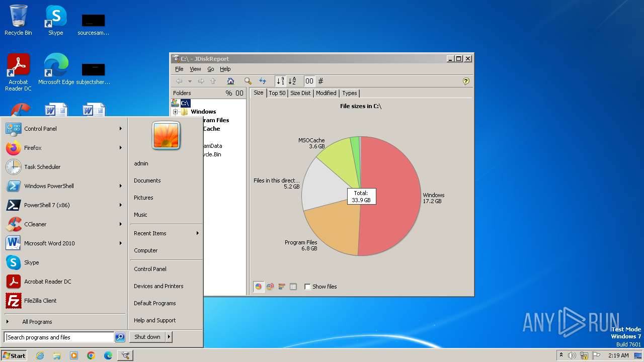
Task: Click the magnifier scan icon in JDiskReport
Action: 248,81
